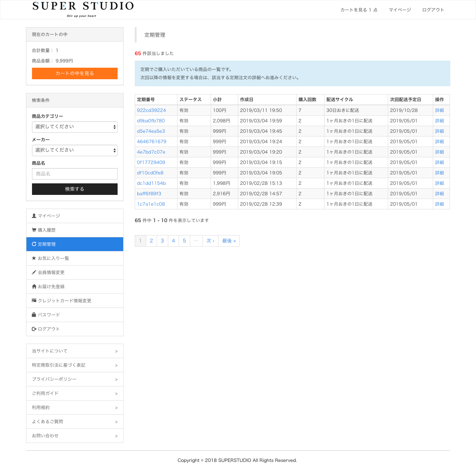
Task: Click the ログアウト item in sidebar menu
Action: (75, 329)
